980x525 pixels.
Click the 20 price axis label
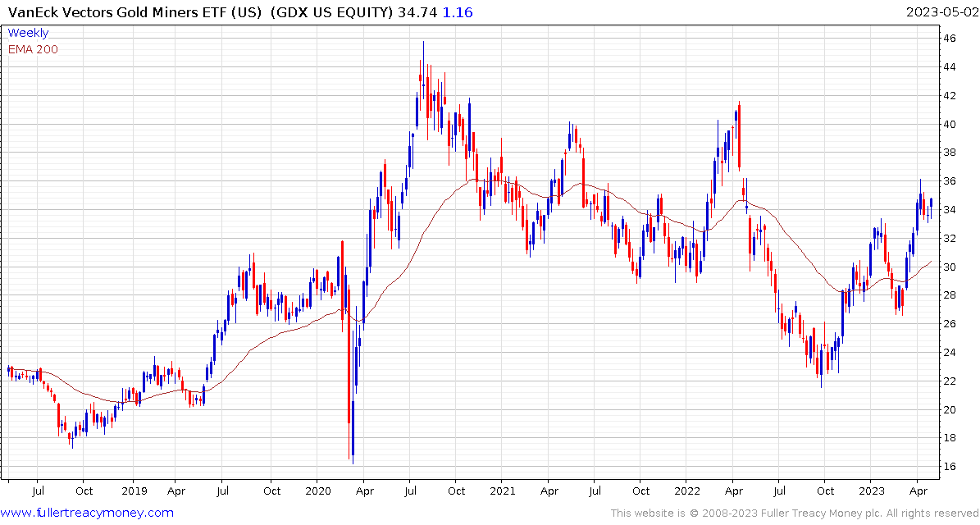[950, 409]
